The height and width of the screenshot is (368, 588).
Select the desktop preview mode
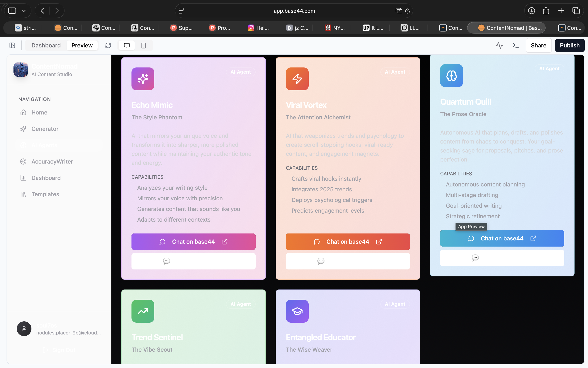(x=127, y=46)
